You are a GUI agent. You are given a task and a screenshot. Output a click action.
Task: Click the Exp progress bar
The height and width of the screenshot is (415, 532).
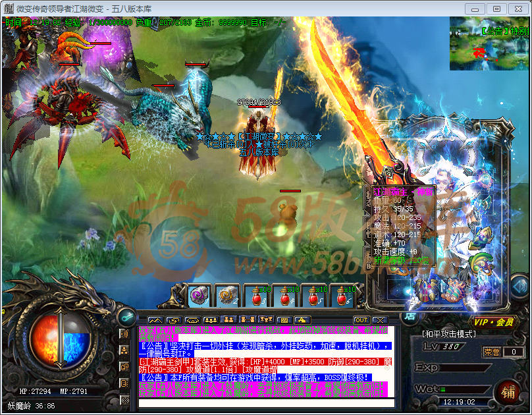pyautogui.click(x=465, y=368)
